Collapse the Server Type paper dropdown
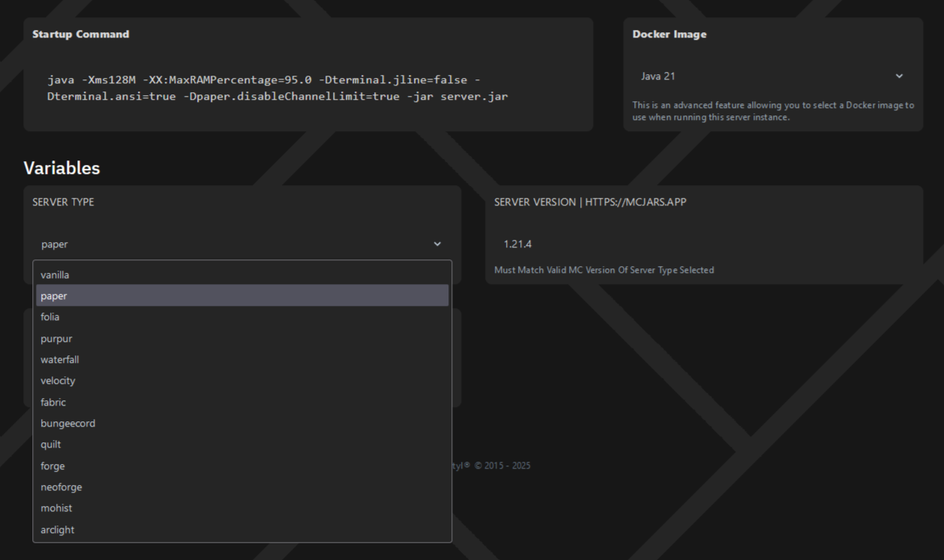Image resolution: width=944 pixels, height=560 pixels. tap(242, 244)
